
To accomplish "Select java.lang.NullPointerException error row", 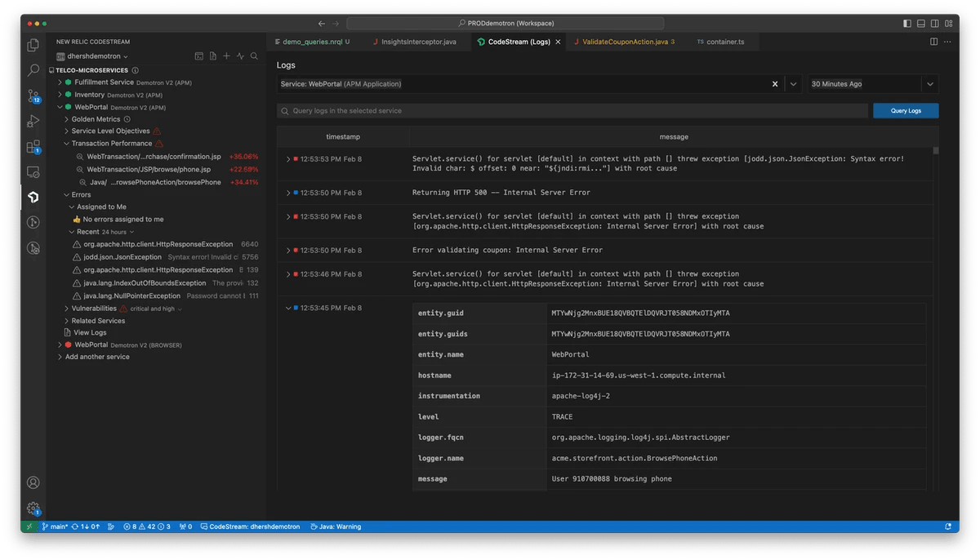I will [x=166, y=296].
